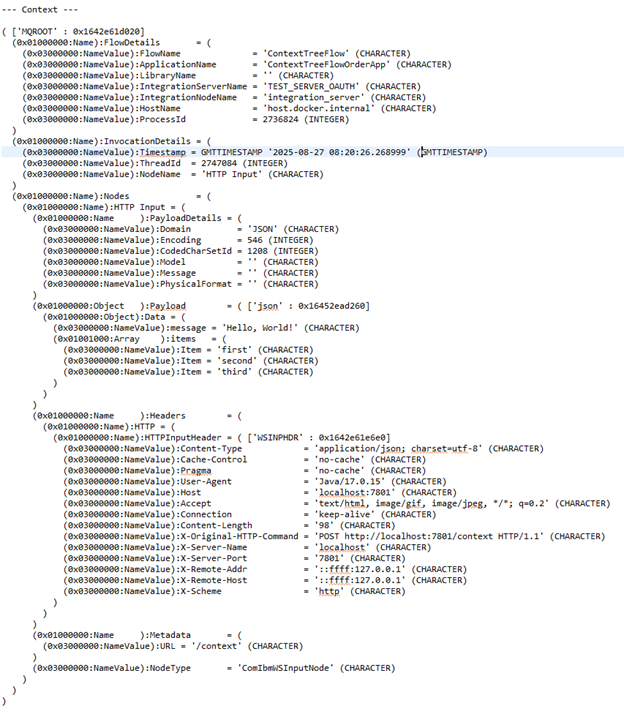Click the Accept header value text/html
The image size is (624, 714).
click(431, 503)
